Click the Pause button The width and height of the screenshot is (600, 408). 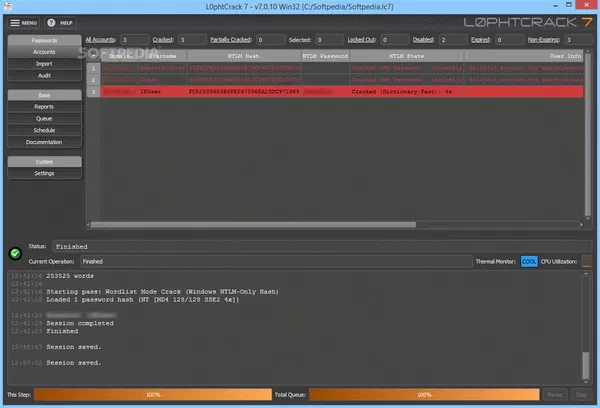(554, 395)
